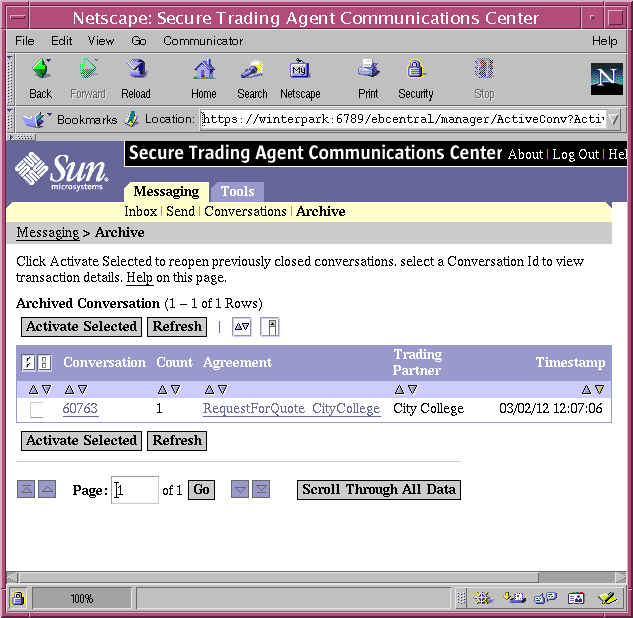
Task: Check the box for conversation 60763
Action: 36,410
